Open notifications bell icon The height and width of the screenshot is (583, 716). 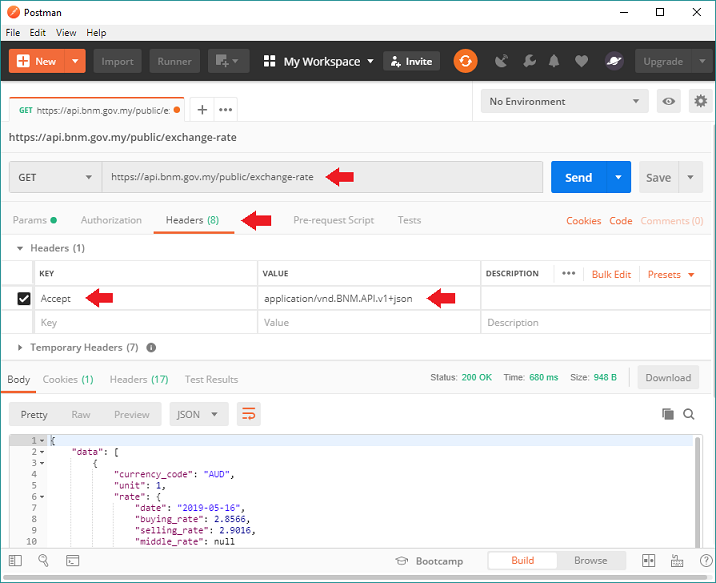tap(554, 61)
